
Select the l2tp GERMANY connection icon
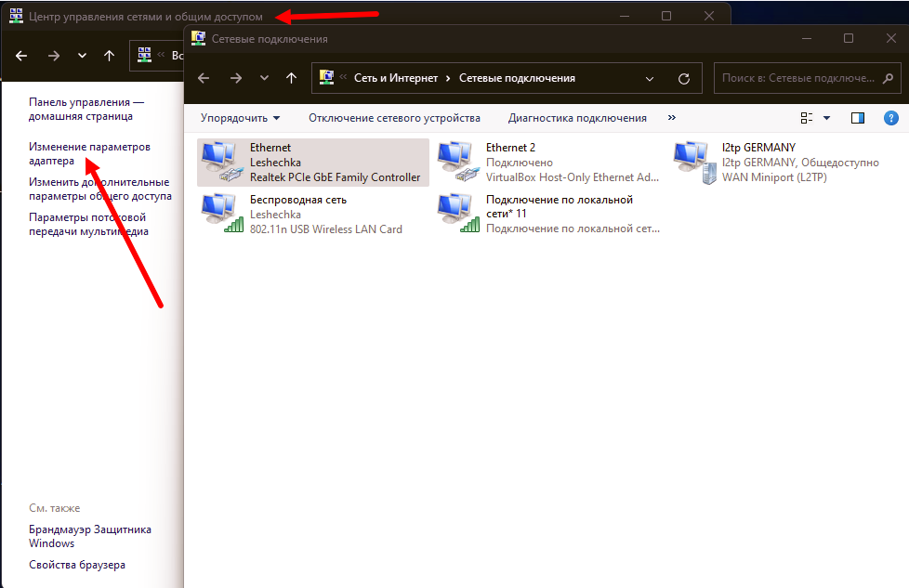[694, 163]
